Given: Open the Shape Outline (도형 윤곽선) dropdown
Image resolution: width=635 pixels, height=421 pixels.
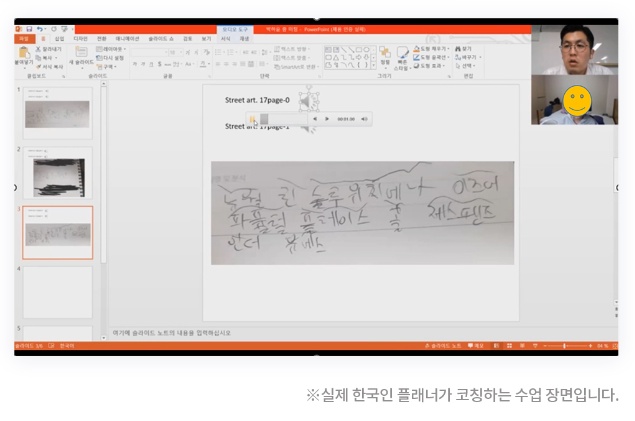Looking at the screenshot, I should 432,57.
